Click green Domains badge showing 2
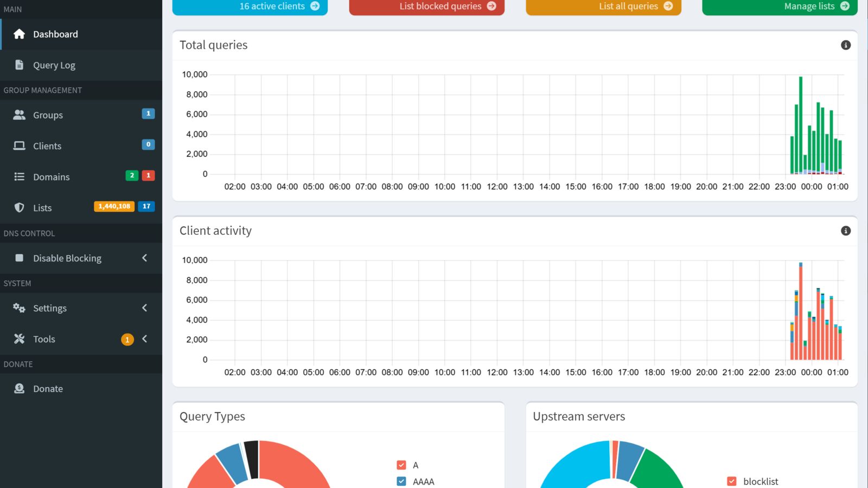868x488 pixels. [x=132, y=176]
